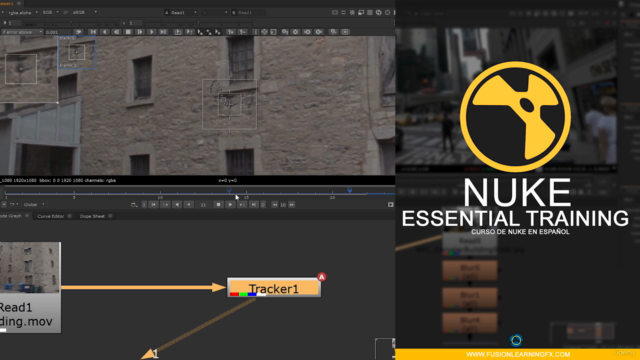
Task: Close the Dope Sheet tab
Action: 110,216
